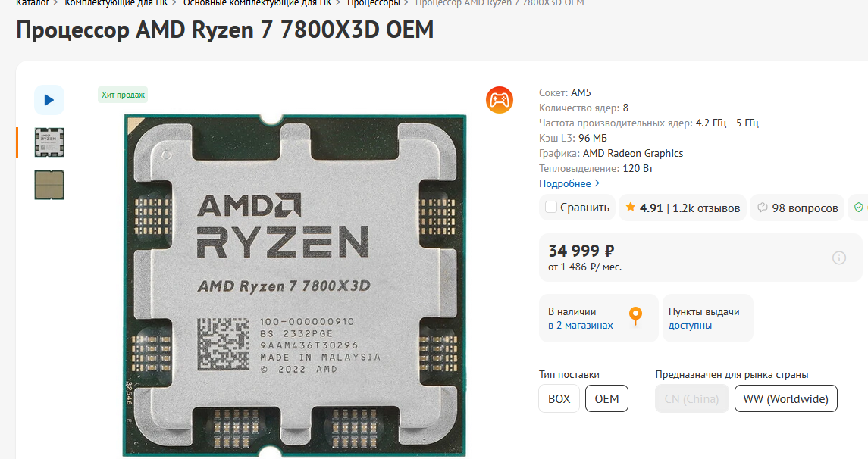868x459 pixels.
Task: Select CN (China) market option
Action: [x=692, y=398]
